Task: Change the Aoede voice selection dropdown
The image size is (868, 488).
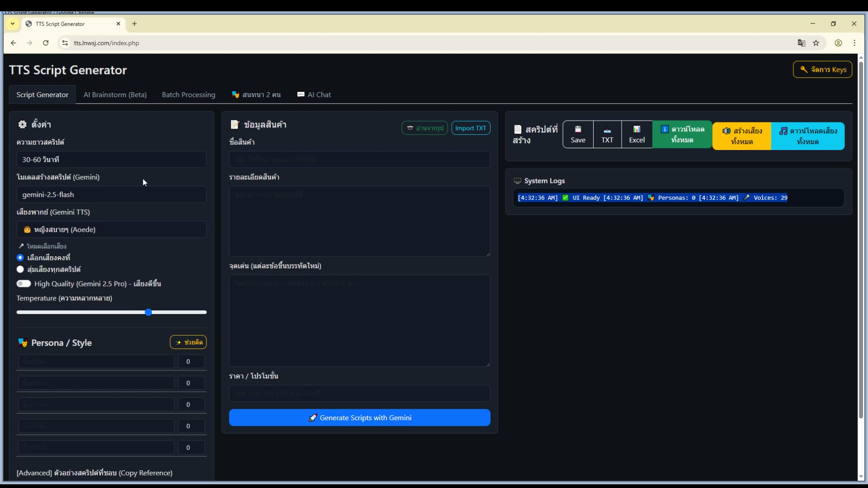Action: point(111,229)
